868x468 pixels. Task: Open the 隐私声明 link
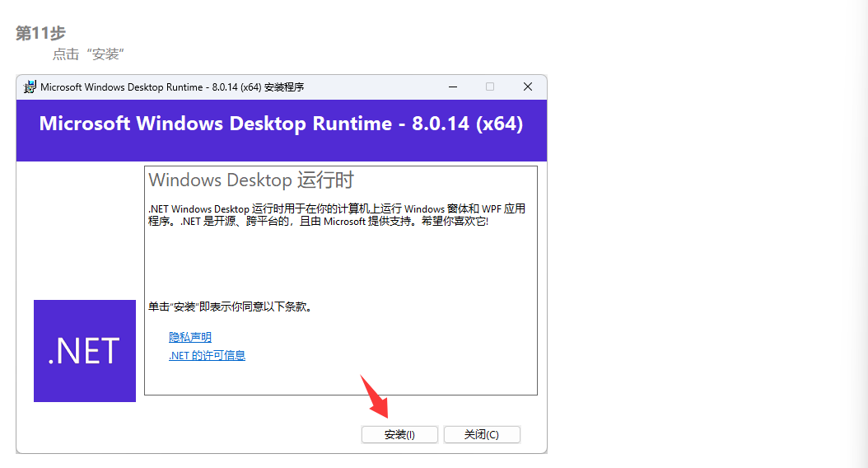tap(190, 337)
